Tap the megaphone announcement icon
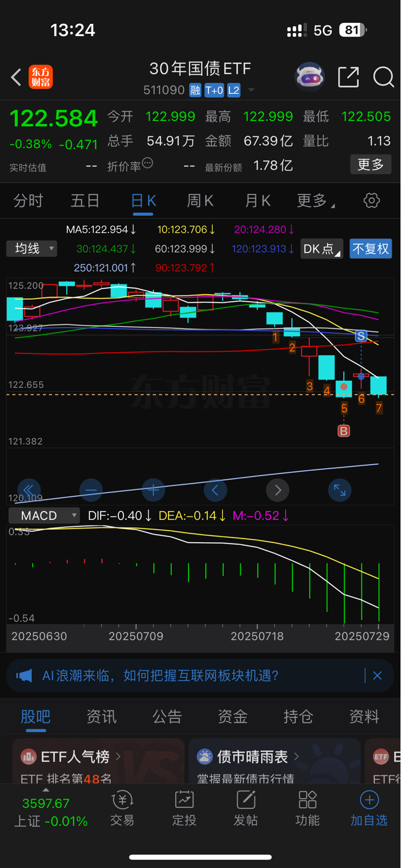 (x=24, y=676)
